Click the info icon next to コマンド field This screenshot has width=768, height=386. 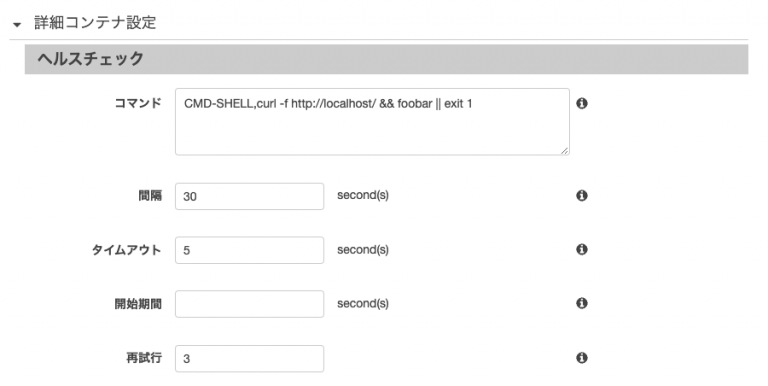click(581, 103)
